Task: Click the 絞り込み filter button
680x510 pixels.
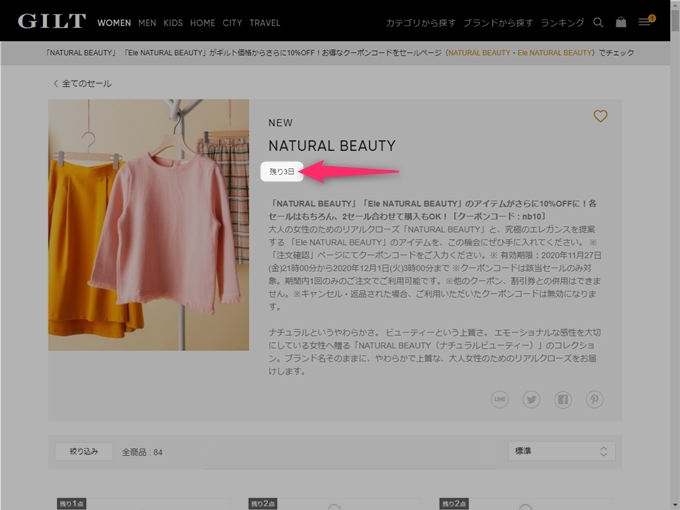Action: (x=84, y=451)
